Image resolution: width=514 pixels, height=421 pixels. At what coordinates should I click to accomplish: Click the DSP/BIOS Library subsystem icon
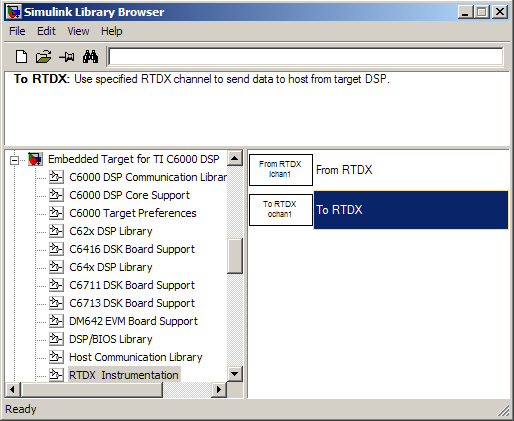56,339
